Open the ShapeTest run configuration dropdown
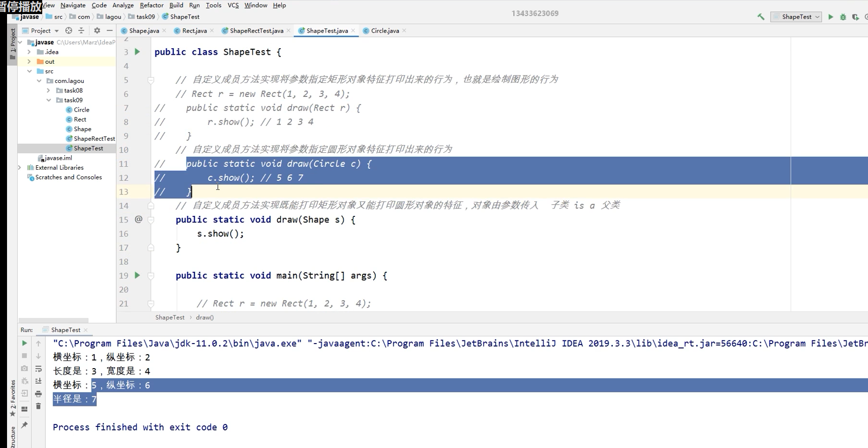868x448 pixels. [x=796, y=17]
